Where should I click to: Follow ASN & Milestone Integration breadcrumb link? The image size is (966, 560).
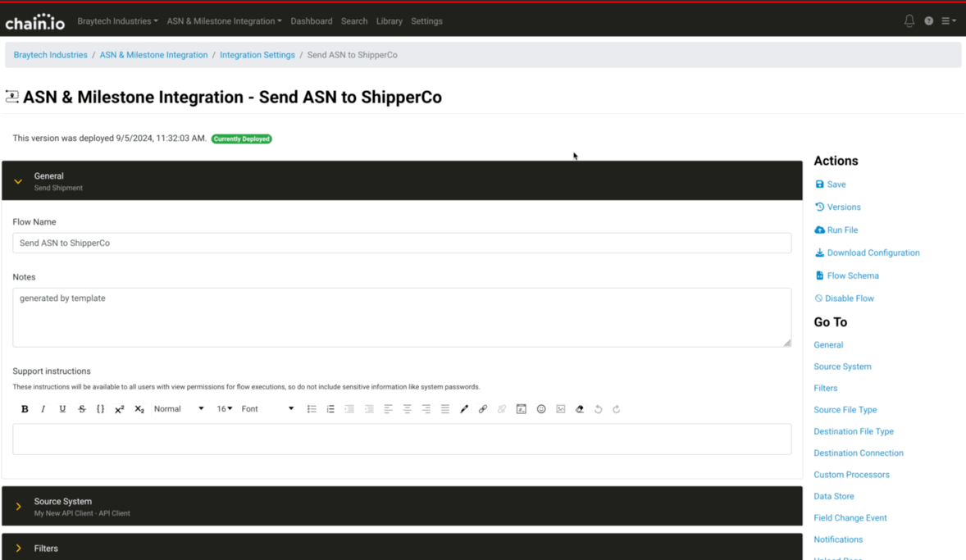[x=153, y=55]
